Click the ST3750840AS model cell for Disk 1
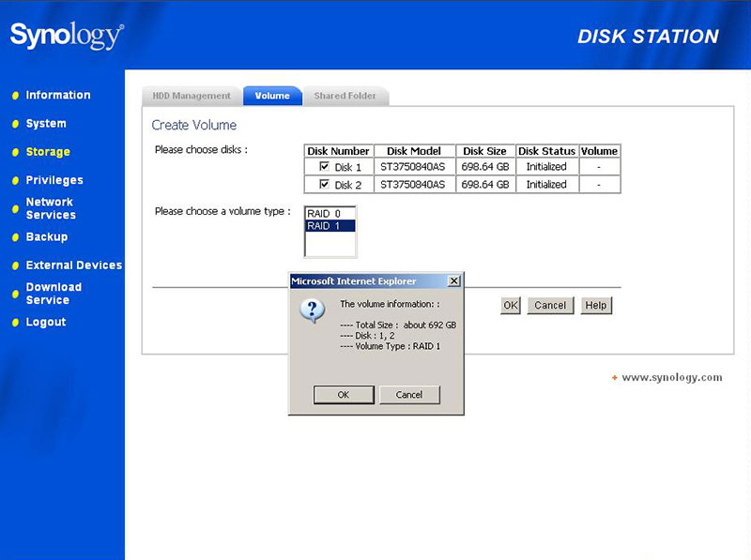 pos(414,167)
